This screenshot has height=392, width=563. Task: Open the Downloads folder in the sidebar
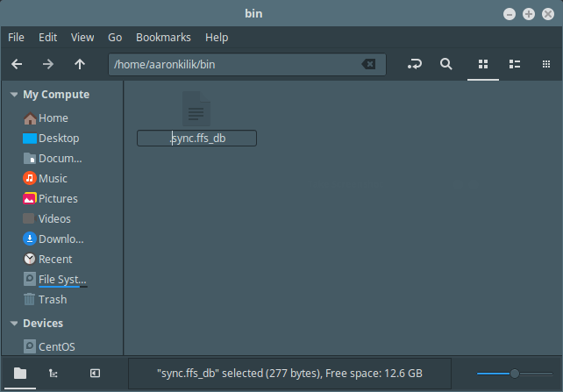click(60, 239)
